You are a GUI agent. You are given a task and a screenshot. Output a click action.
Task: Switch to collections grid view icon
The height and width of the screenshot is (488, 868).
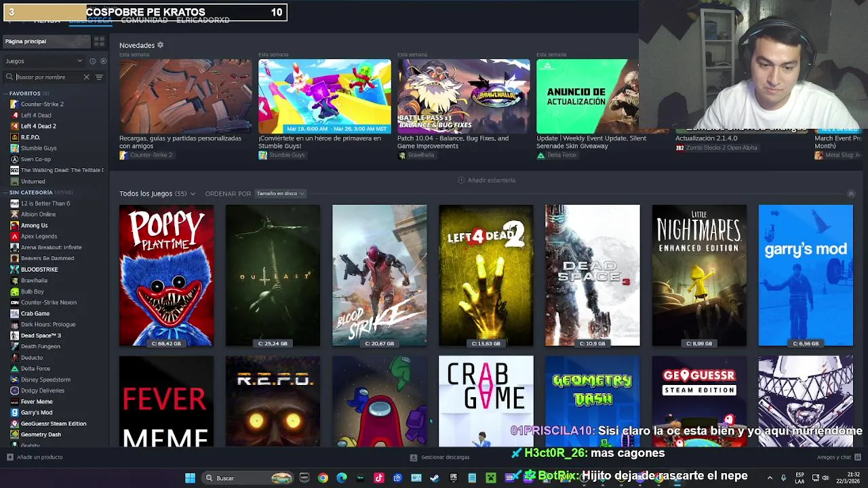click(x=99, y=41)
